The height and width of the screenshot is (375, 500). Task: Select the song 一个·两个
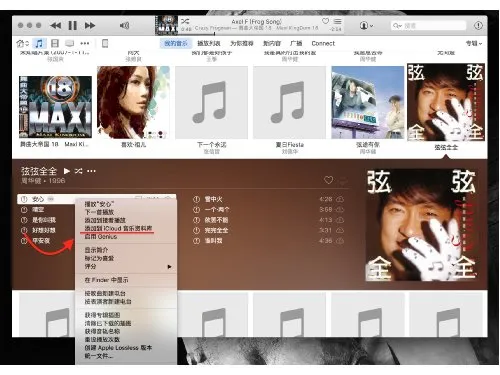coord(269,210)
